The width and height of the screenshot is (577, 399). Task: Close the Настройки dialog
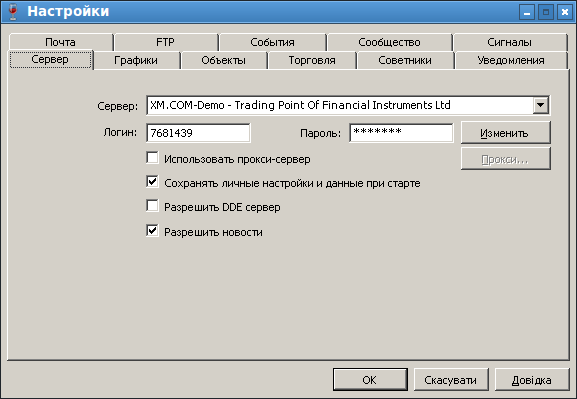[x=564, y=12]
